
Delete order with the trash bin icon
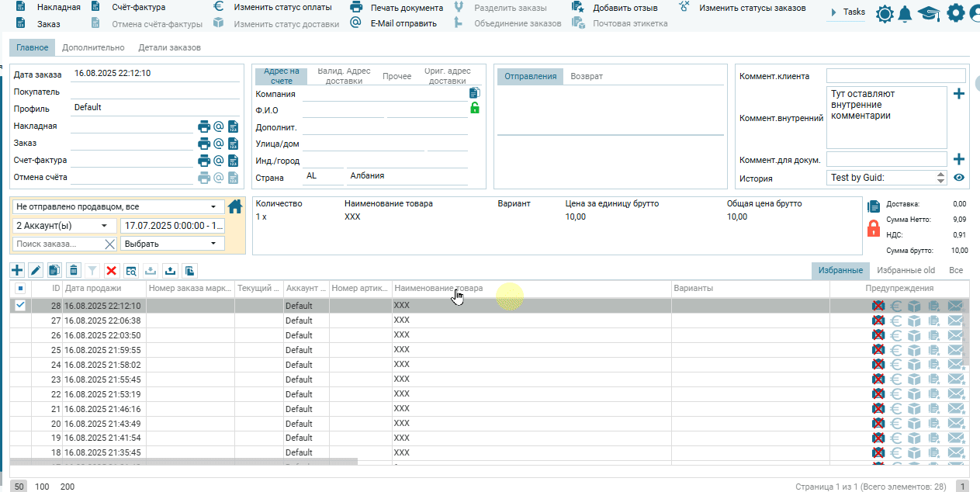click(x=73, y=270)
